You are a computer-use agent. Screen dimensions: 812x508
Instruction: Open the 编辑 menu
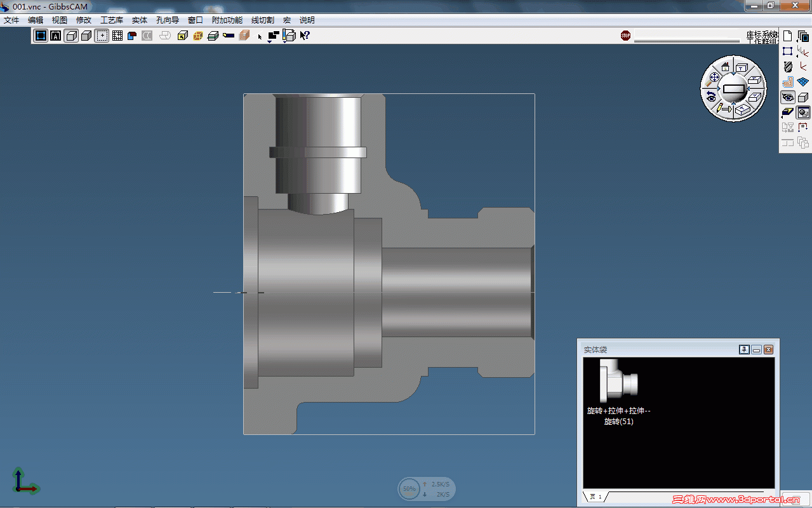36,20
